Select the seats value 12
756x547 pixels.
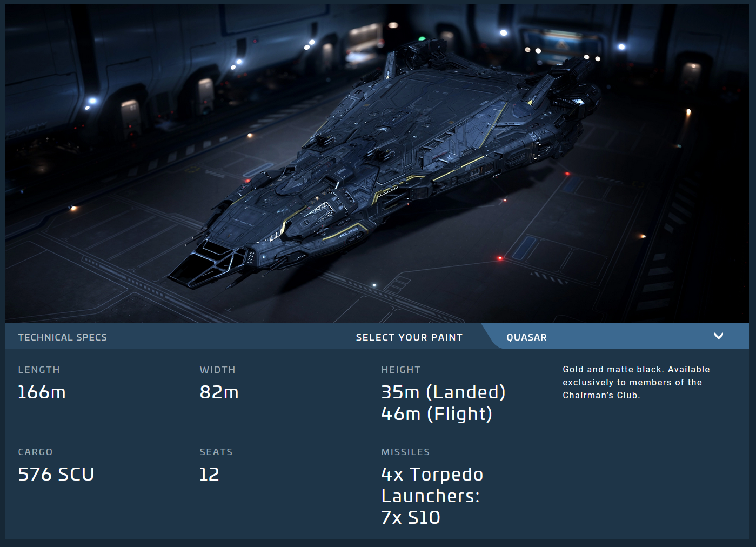(x=209, y=475)
